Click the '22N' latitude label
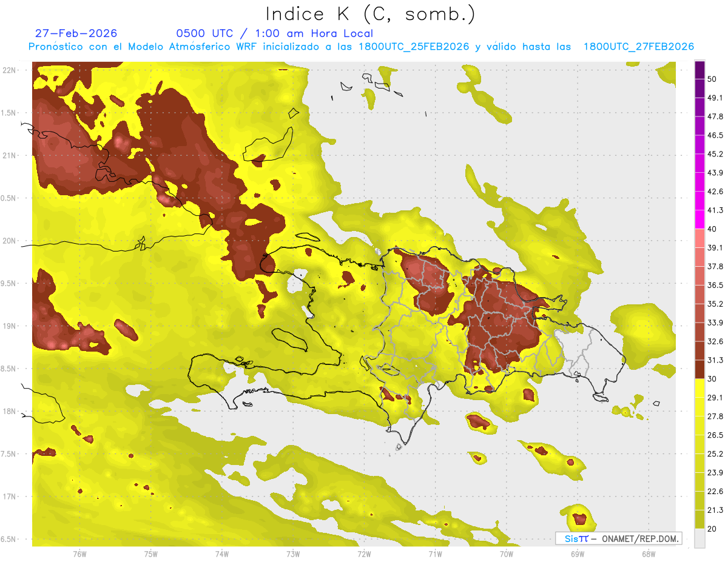The image size is (728, 562). (9, 70)
